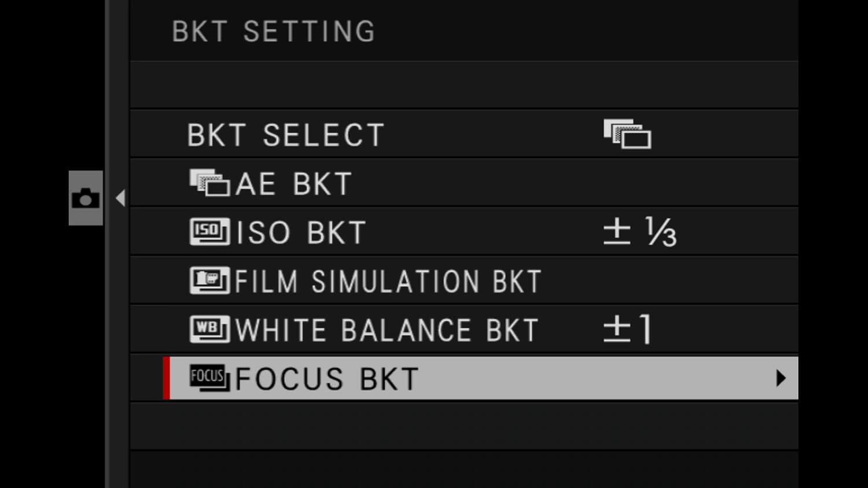The height and width of the screenshot is (488, 868).
Task: Choose the ISO BKT entry
Action: pyautogui.click(x=301, y=233)
